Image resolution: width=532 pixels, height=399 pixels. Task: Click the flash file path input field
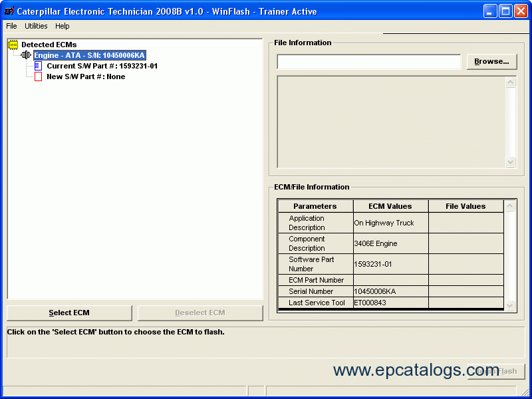point(368,62)
